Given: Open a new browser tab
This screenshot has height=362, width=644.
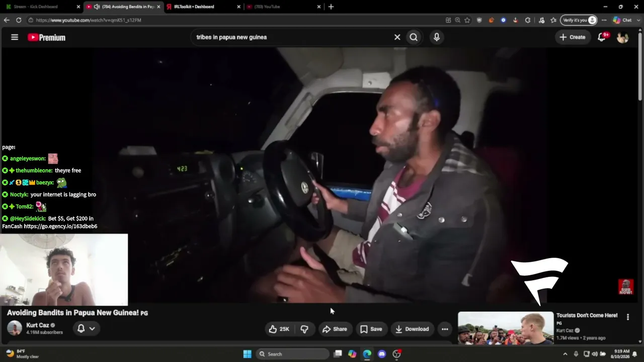Looking at the screenshot, I should coord(331,7).
